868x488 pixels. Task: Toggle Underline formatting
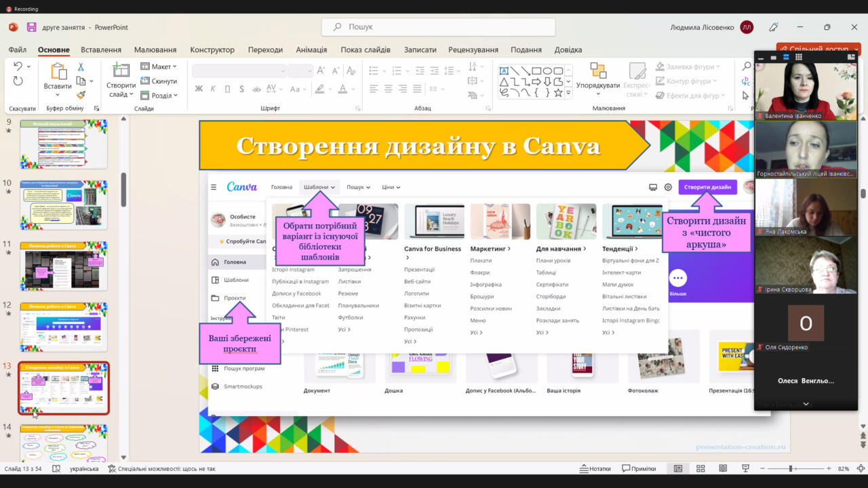point(227,89)
